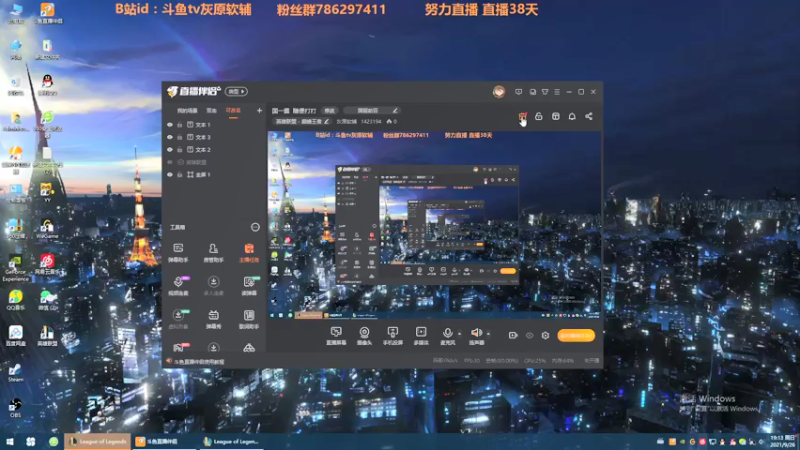Hide the 文本 1 source layer

click(170, 124)
